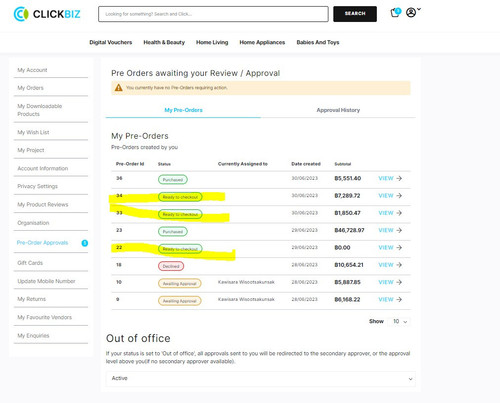
Task: Go to My Orders in sidebar
Action: (x=30, y=88)
